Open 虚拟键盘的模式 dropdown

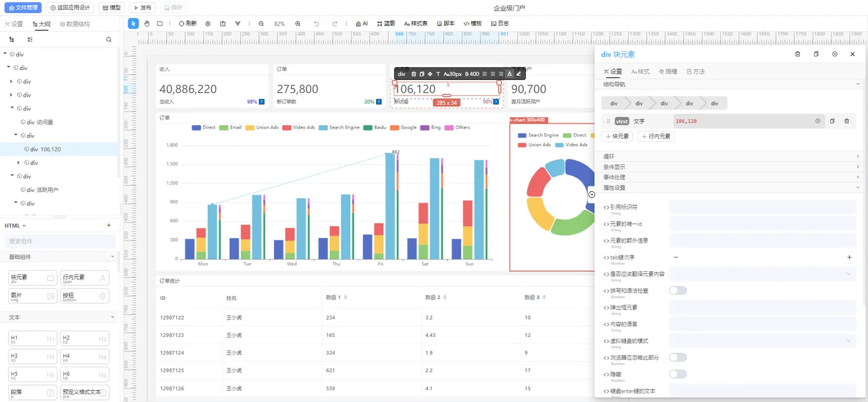click(x=762, y=341)
